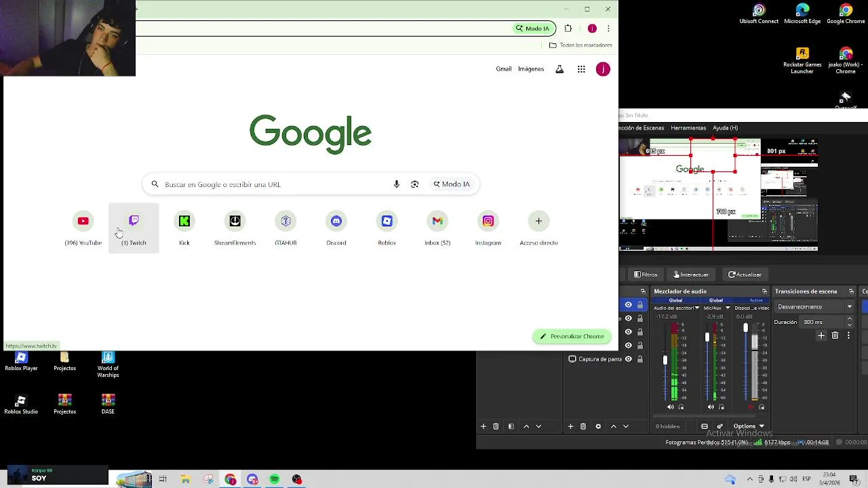Mute Audio del escritorio channel
The width and height of the screenshot is (868, 488).
pyautogui.click(x=671, y=407)
